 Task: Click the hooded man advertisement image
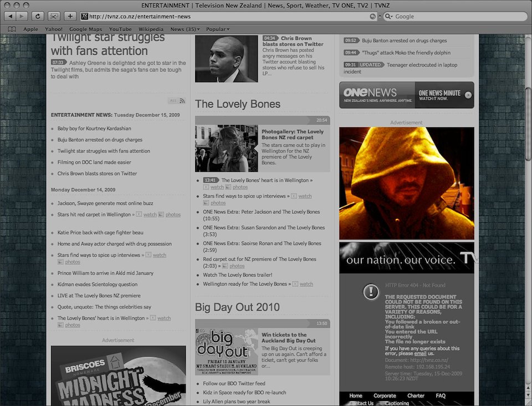406,184
